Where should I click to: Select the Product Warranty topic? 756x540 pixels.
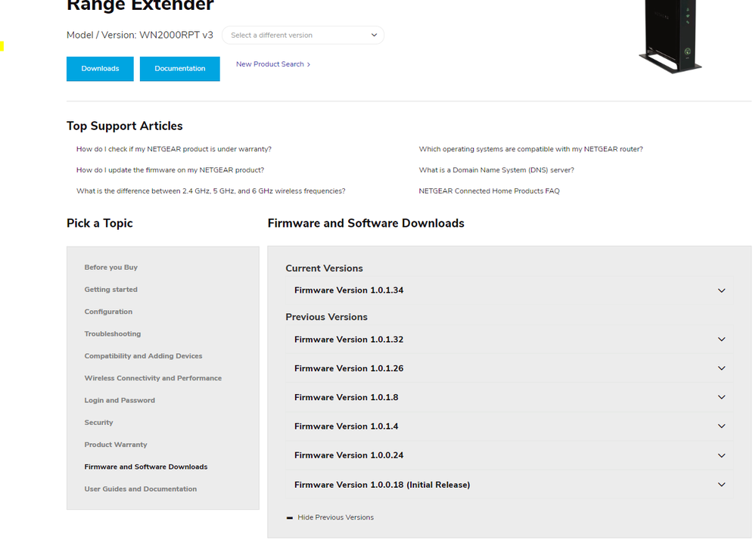click(116, 445)
